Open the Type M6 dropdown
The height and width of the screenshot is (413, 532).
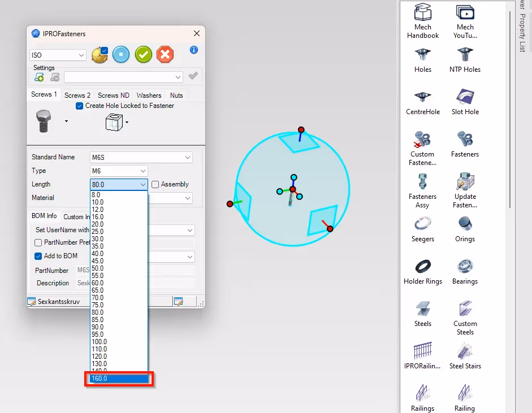119,171
